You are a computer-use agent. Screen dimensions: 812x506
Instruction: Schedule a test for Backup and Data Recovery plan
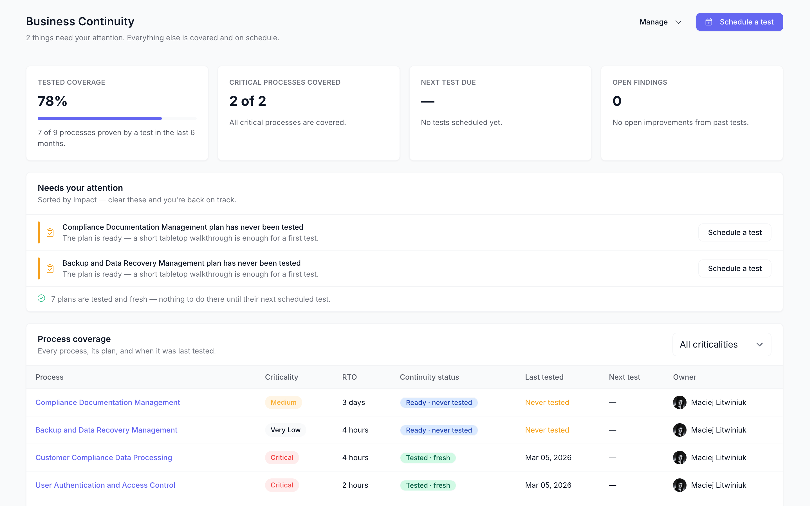point(735,268)
